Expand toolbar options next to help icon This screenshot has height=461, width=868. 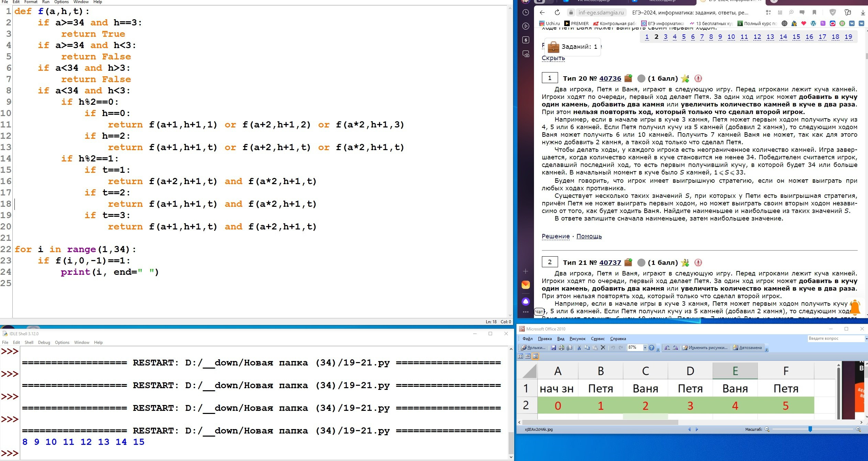click(x=658, y=349)
